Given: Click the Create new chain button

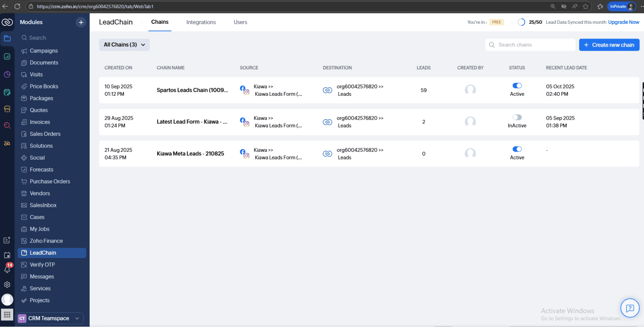Looking at the screenshot, I should [609, 45].
